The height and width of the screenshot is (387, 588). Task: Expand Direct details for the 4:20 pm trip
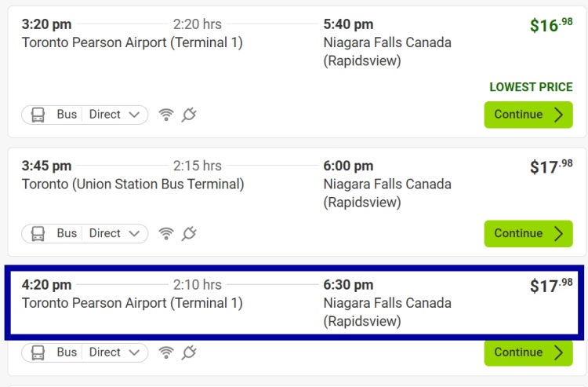pos(114,352)
